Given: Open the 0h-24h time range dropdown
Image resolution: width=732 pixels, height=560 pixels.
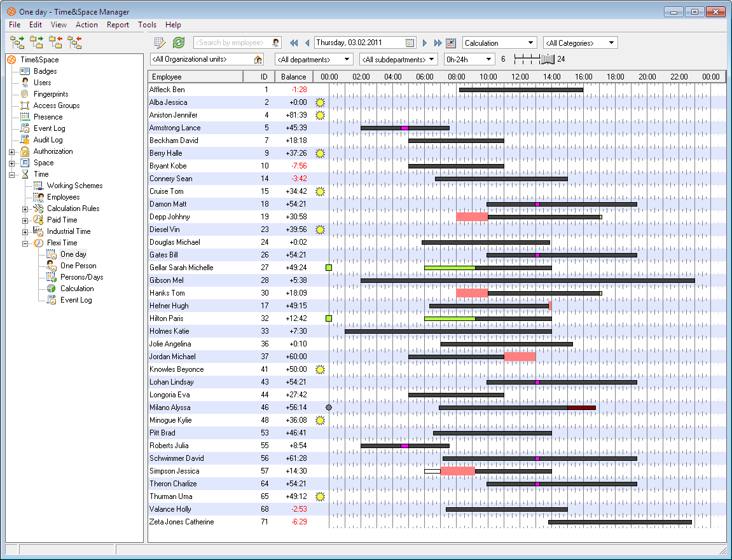Looking at the screenshot, I should 469,59.
